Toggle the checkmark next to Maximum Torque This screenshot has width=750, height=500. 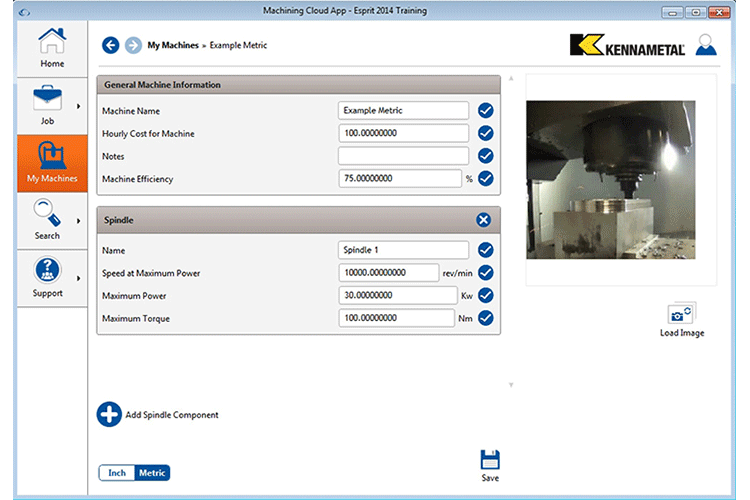[x=485, y=318]
